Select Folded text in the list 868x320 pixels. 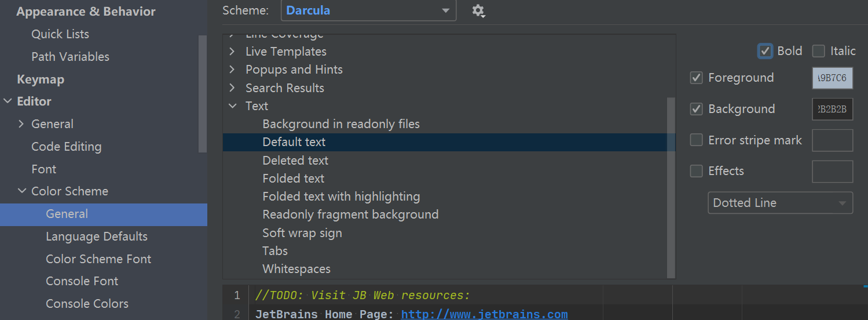click(293, 179)
